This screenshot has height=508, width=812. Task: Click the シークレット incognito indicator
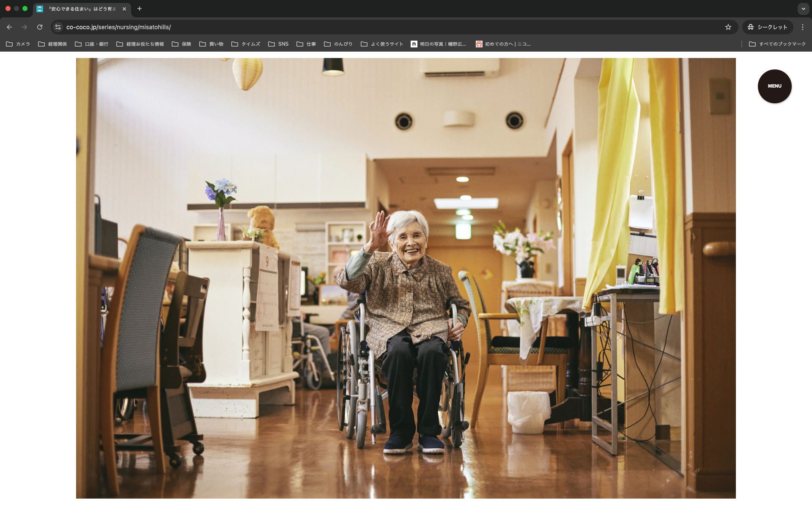coord(767,27)
